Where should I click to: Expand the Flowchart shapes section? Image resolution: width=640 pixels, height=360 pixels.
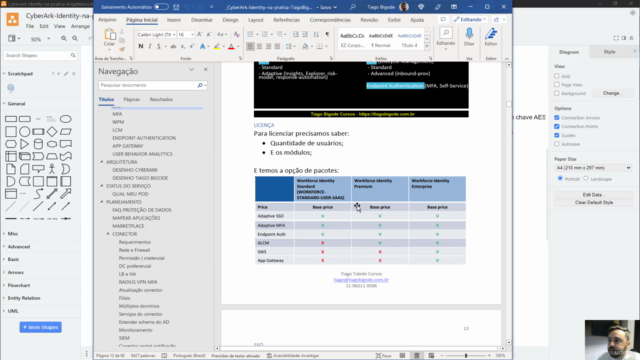coord(18,285)
